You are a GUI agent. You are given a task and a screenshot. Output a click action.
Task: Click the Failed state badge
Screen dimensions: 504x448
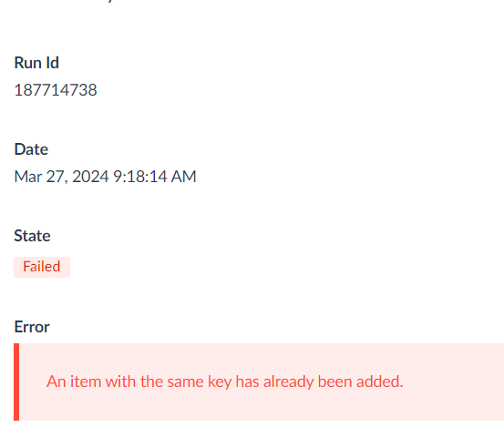[x=42, y=267]
